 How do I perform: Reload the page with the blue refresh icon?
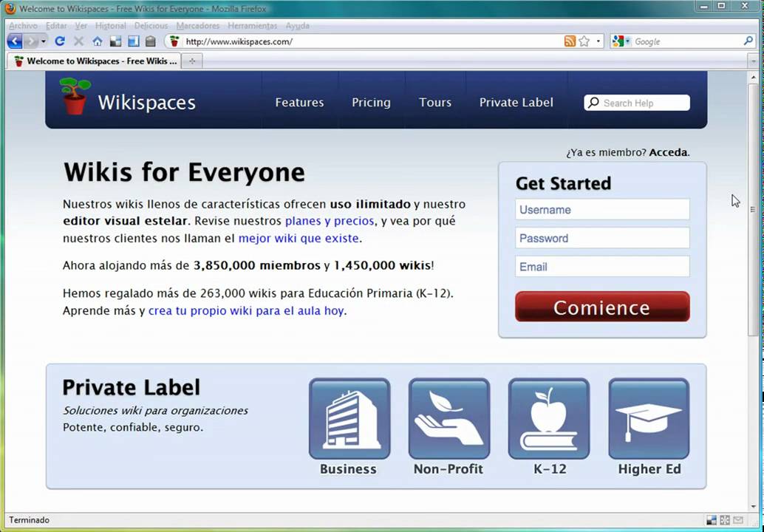click(59, 41)
